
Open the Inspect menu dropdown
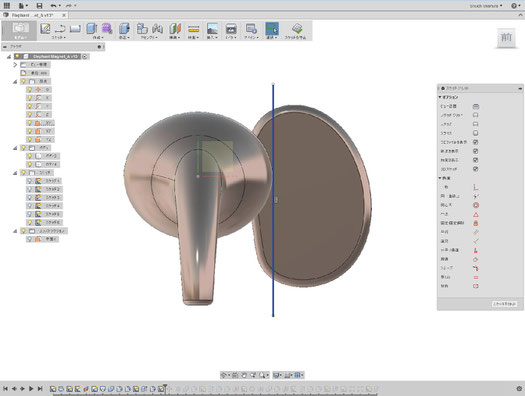[194, 37]
